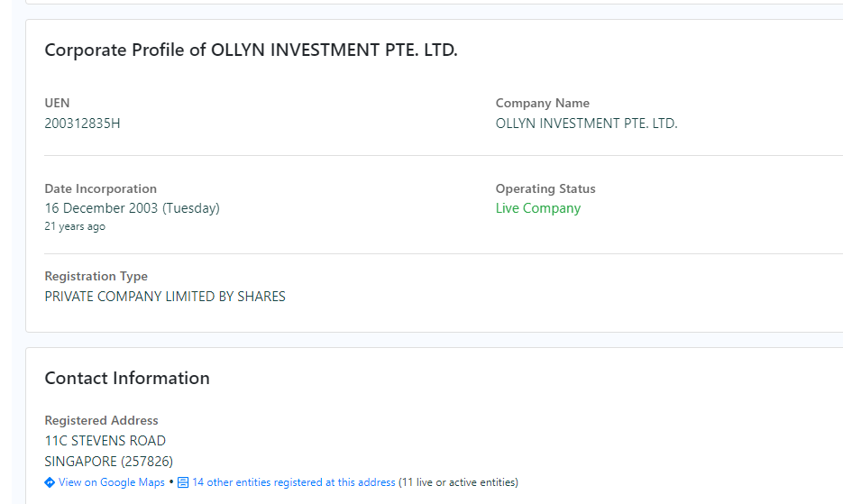Click the 21 years ago text

(x=75, y=226)
